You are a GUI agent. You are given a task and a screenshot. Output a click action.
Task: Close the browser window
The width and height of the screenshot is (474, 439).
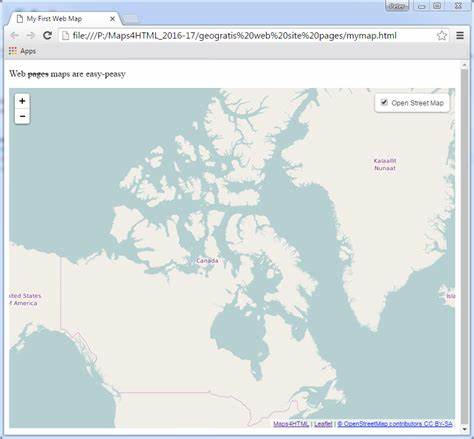458,6
